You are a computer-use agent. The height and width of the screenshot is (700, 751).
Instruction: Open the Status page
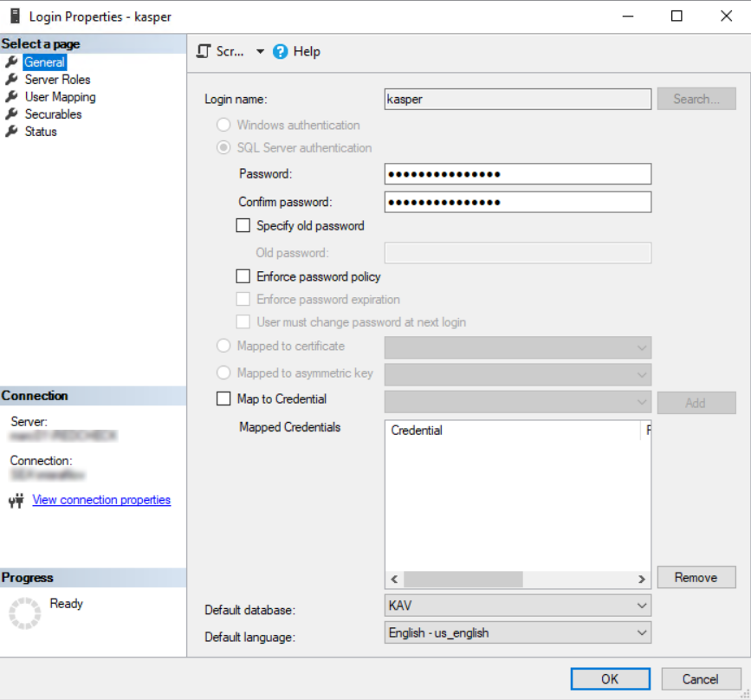(40, 131)
